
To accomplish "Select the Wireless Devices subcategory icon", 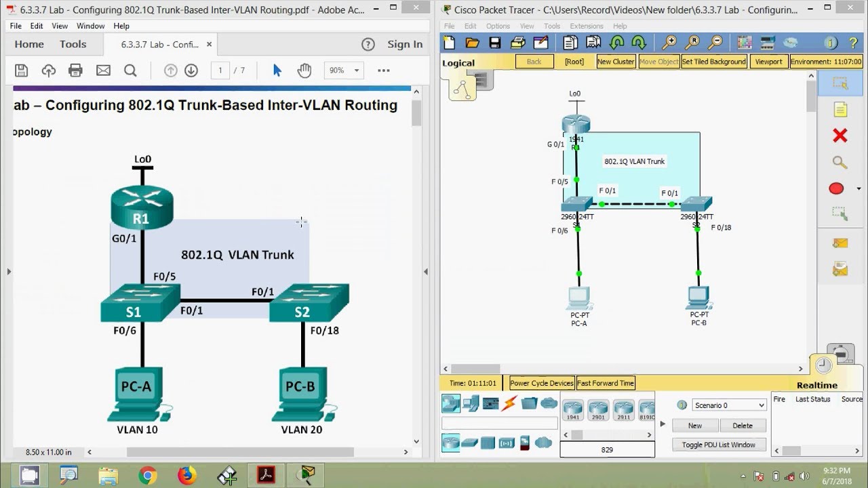I will click(507, 443).
